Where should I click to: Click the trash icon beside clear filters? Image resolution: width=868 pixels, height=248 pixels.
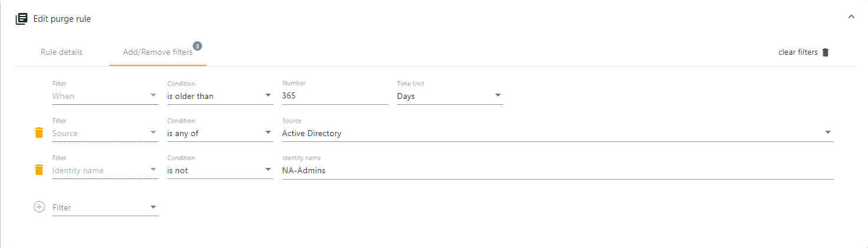click(x=826, y=52)
